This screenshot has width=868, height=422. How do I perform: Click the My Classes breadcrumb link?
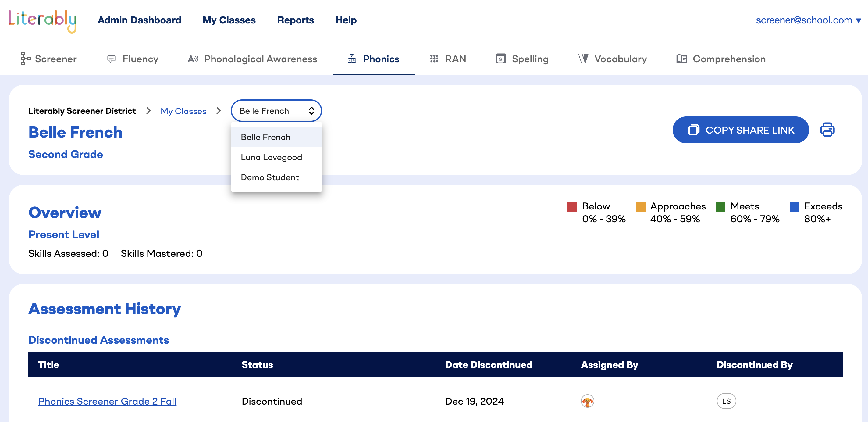pos(183,111)
